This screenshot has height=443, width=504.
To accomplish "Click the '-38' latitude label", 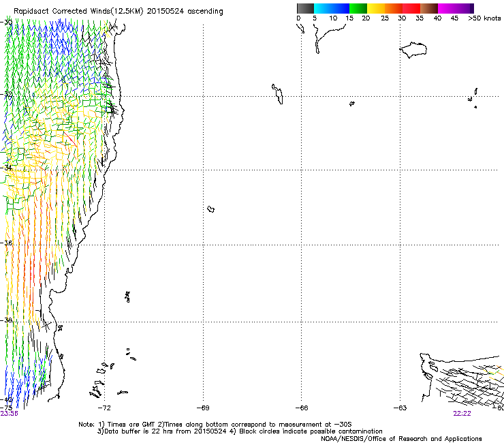I will click(6, 320).
